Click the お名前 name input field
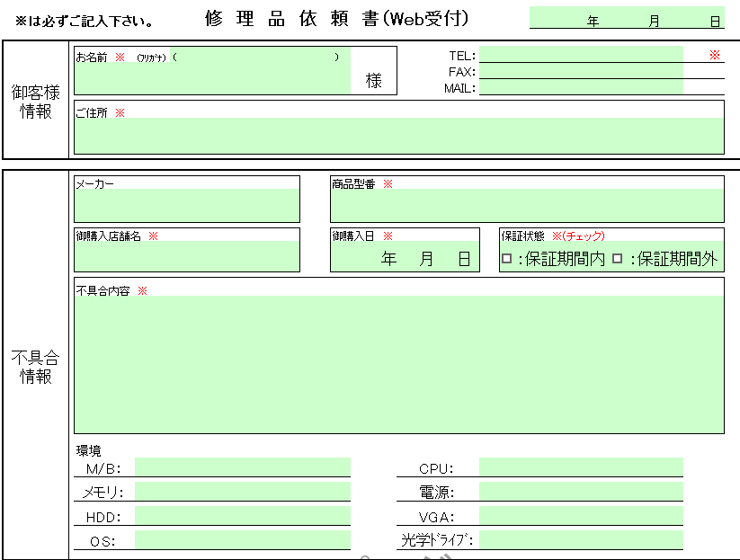Viewport: 740px width, 560px height. [x=211, y=80]
